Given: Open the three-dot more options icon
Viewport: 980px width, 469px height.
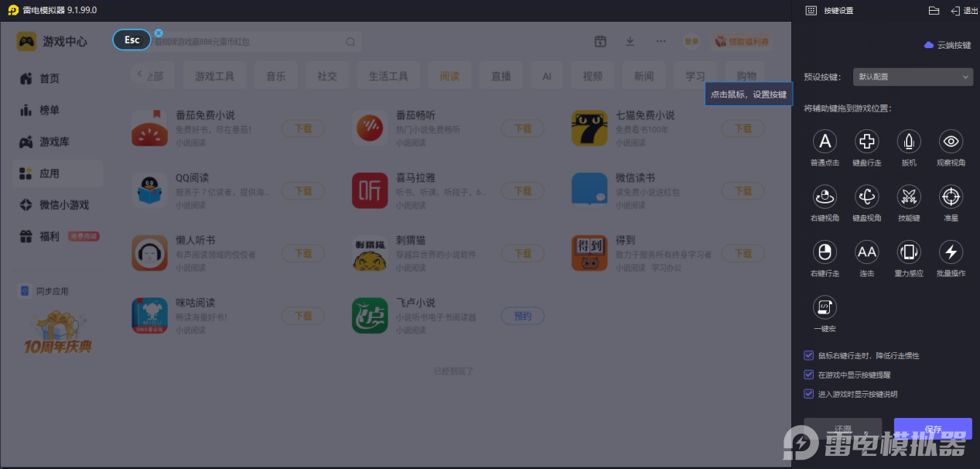Looking at the screenshot, I should tap(661, 42).
